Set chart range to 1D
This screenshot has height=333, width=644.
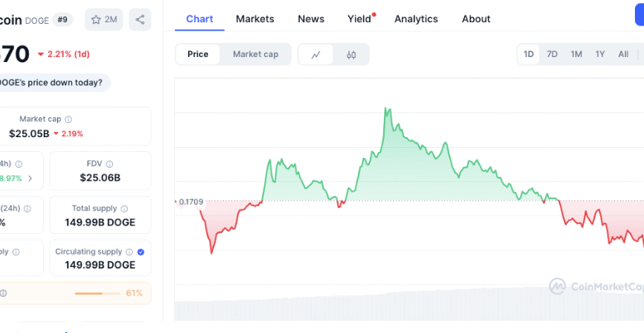528,55
